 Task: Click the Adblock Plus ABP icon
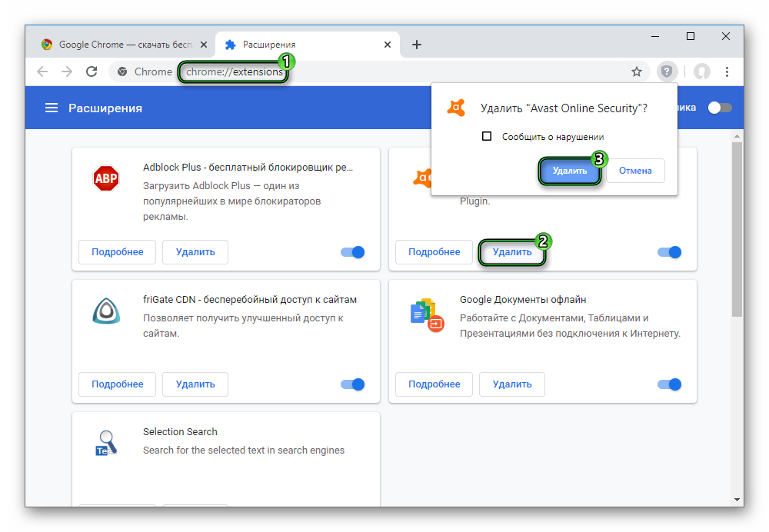click(x=106, y=178)
